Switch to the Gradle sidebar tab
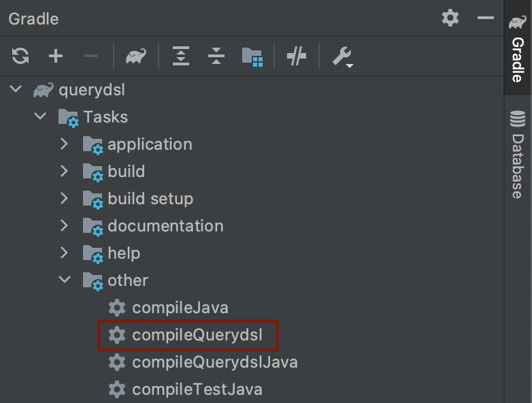 coord(518,48)
